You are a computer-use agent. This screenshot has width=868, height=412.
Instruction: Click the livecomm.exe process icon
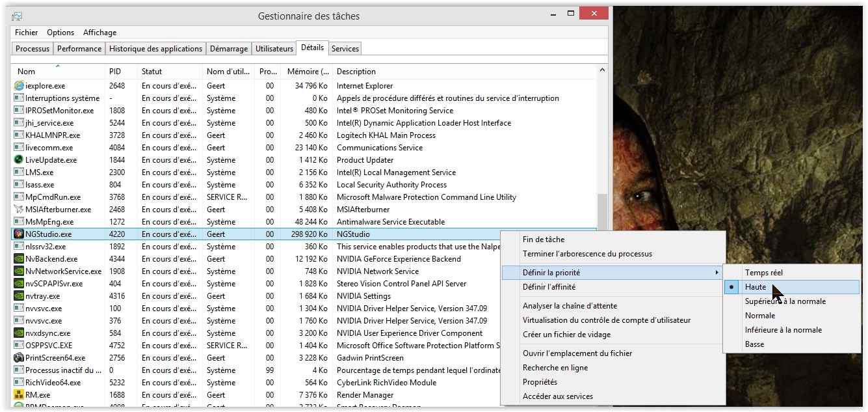pos(19,147)
